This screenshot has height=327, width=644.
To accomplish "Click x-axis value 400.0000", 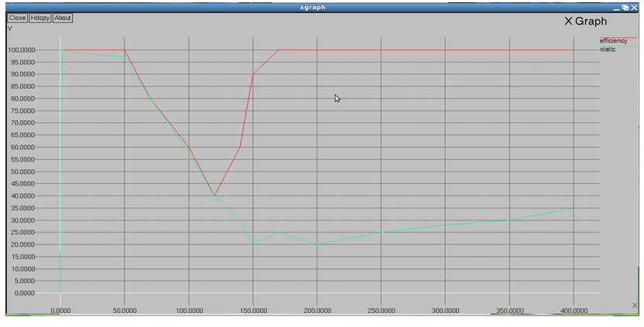I will (574, 311).
